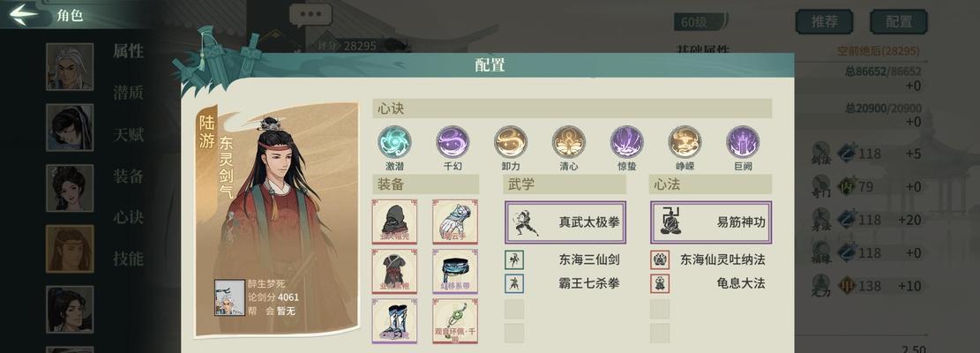Screen dimensions: 980x353
Task: Select the 卸力 heart formula icon
Action: click(511, 142)
